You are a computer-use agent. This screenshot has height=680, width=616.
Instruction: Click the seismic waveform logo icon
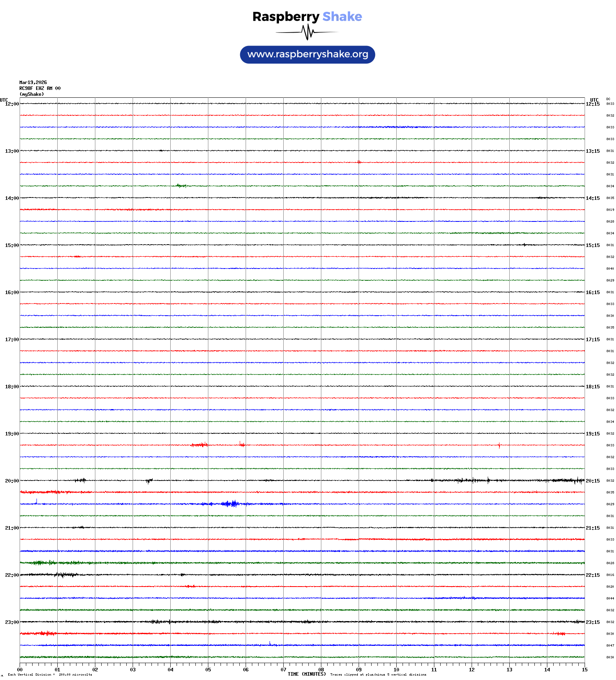click(307, 32)
